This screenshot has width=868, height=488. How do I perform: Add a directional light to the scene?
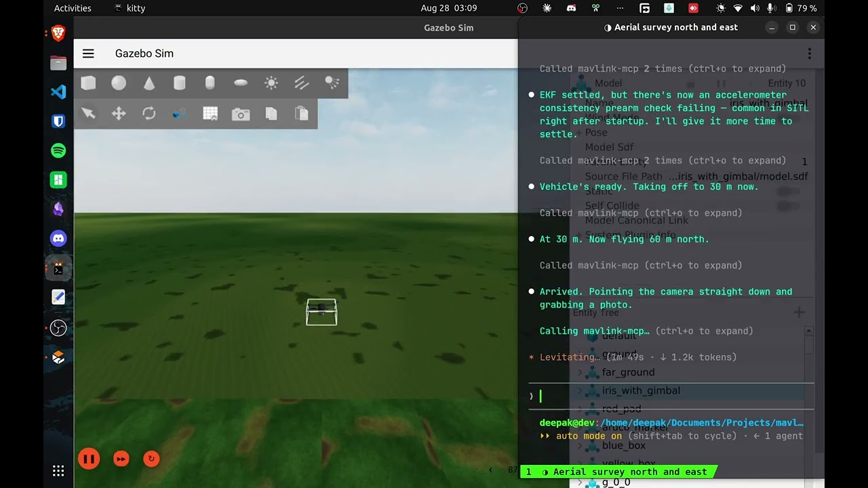(302, 83)
